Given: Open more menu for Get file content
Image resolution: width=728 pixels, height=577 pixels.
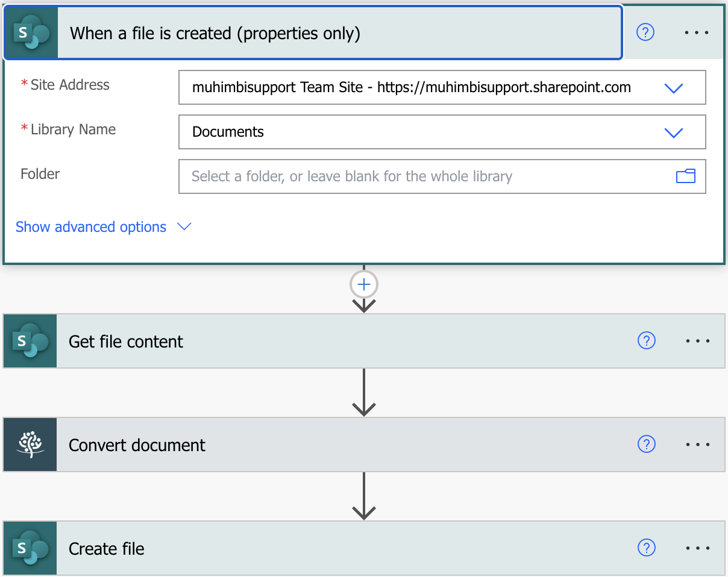Looking at the screenshot, I should pyautogui.click(x=698, y=341).
